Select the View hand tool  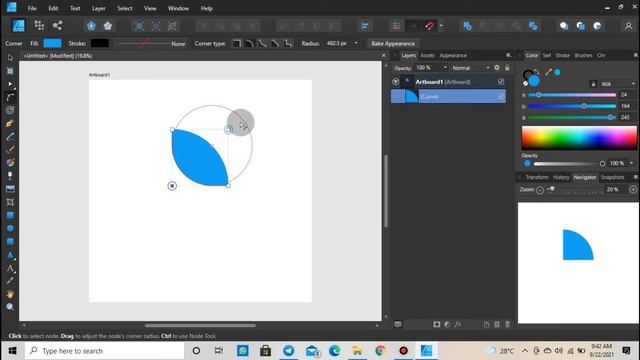tap(10, 294)
